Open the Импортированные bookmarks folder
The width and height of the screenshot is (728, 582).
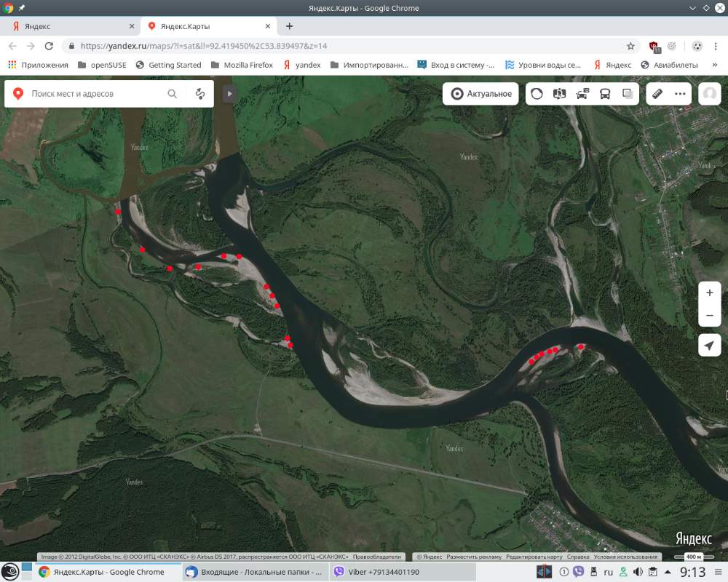point(369,65)
